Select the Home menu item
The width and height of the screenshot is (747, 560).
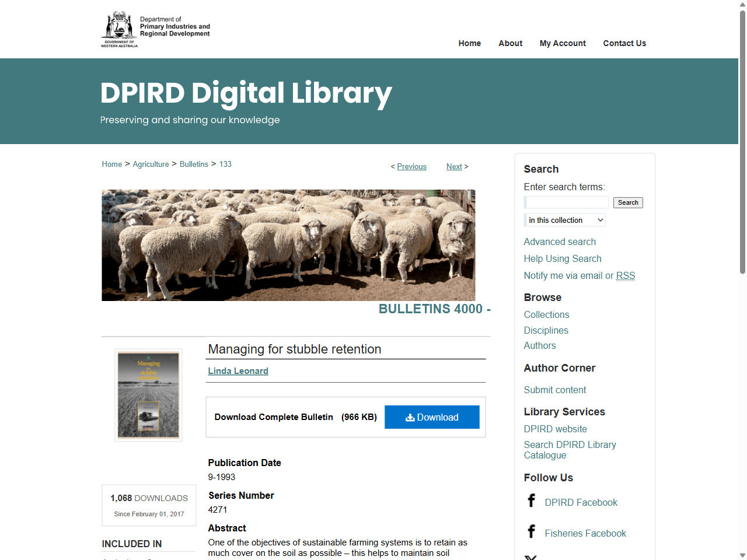[469, 43]
